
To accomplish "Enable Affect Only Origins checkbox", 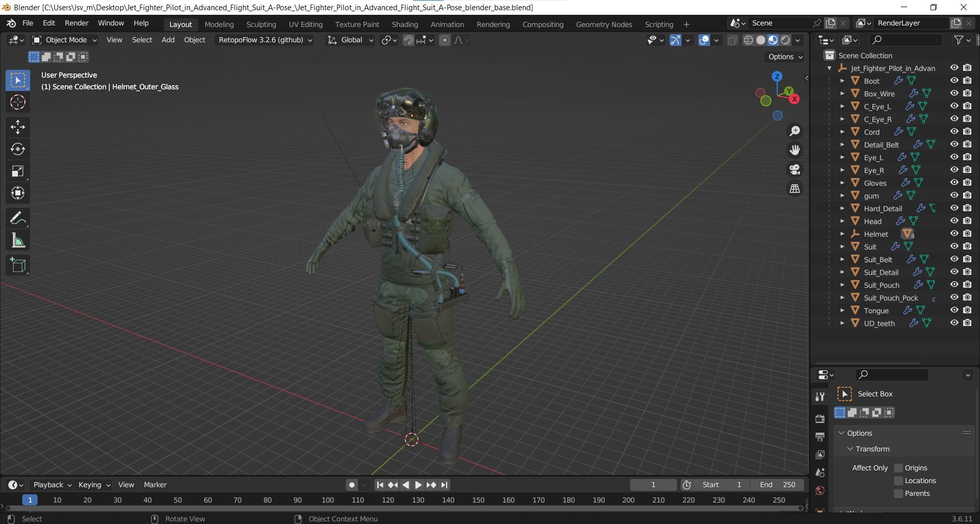I will point(899,468).
